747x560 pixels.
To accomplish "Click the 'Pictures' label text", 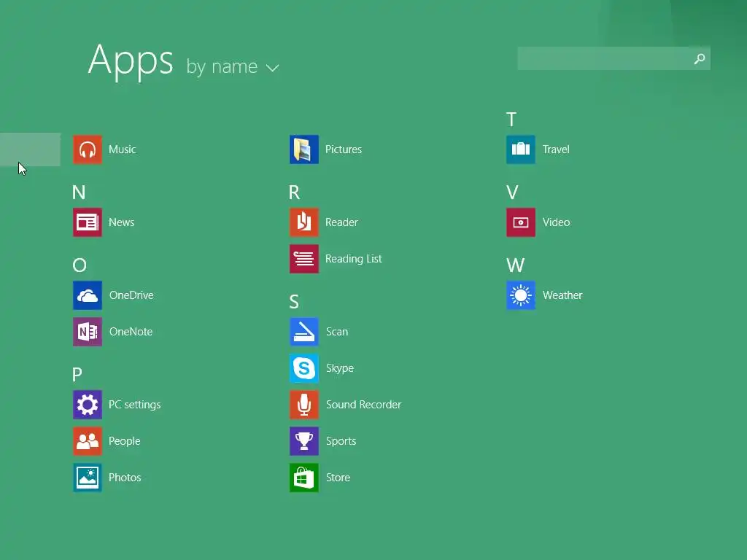I will (x=344, y=149).
